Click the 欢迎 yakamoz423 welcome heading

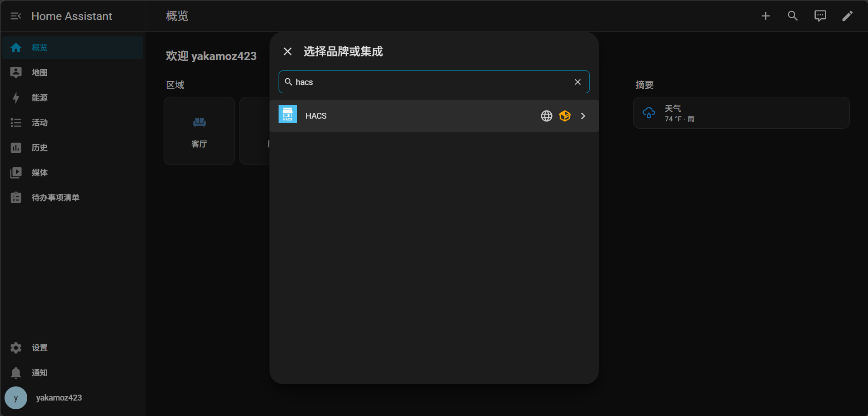point(211,56)
